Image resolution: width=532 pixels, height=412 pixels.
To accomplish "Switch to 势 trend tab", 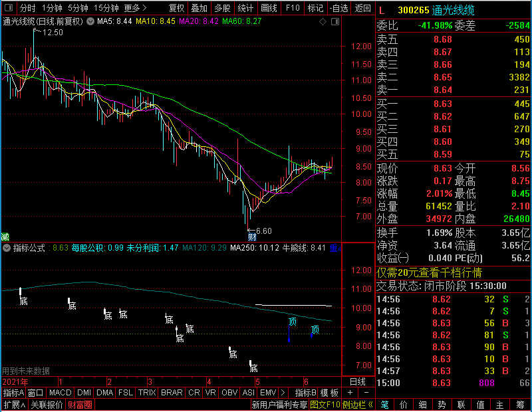I will (442, 405).
